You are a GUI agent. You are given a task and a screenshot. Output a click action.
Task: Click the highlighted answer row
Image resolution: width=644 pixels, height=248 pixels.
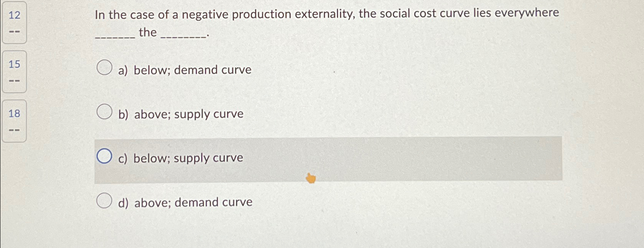(x=328, y=159)
